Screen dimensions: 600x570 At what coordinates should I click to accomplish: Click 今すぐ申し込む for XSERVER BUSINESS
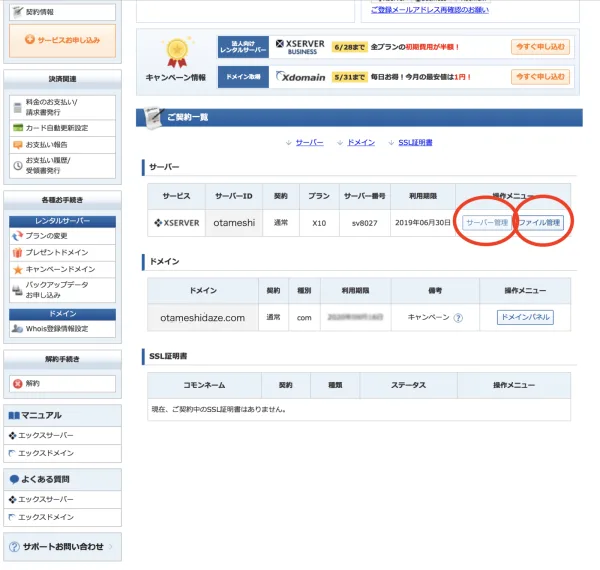(540, 47)
